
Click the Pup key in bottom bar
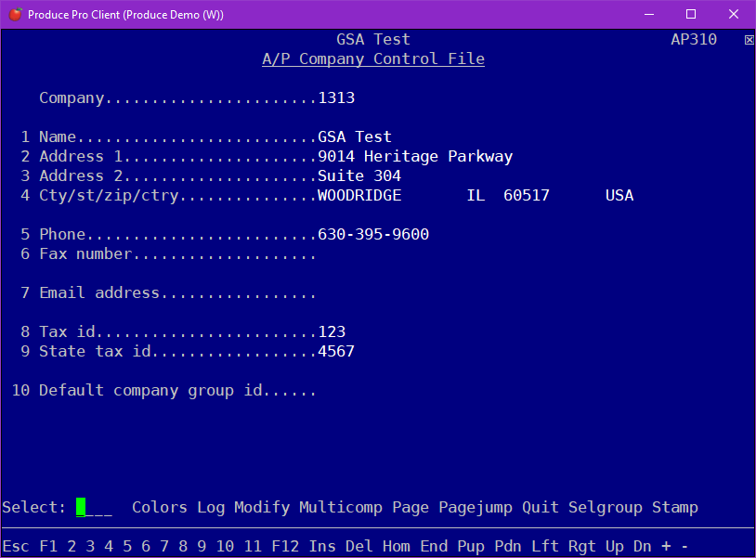tap(471, 547)
